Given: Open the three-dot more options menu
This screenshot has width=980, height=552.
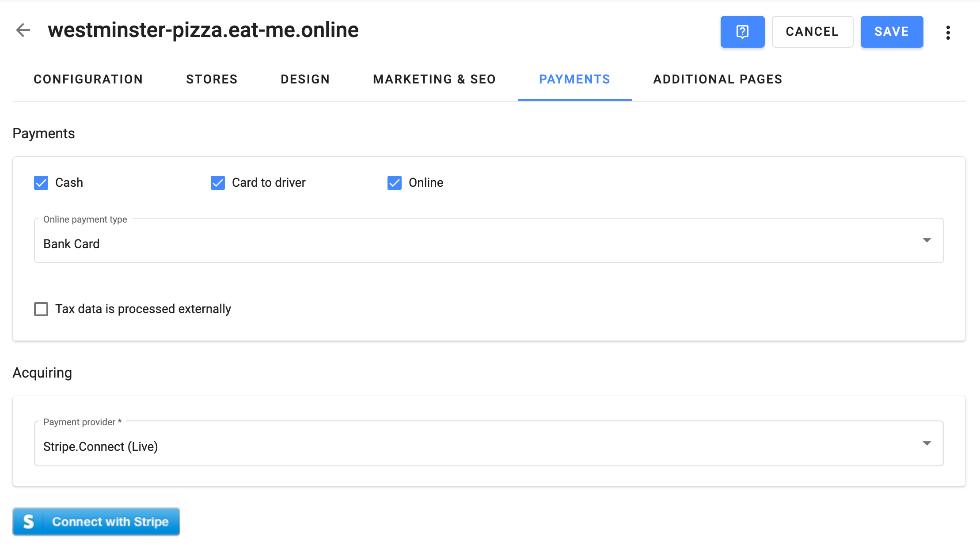Looking at the screenshot, I should click(x=948, y=32).
